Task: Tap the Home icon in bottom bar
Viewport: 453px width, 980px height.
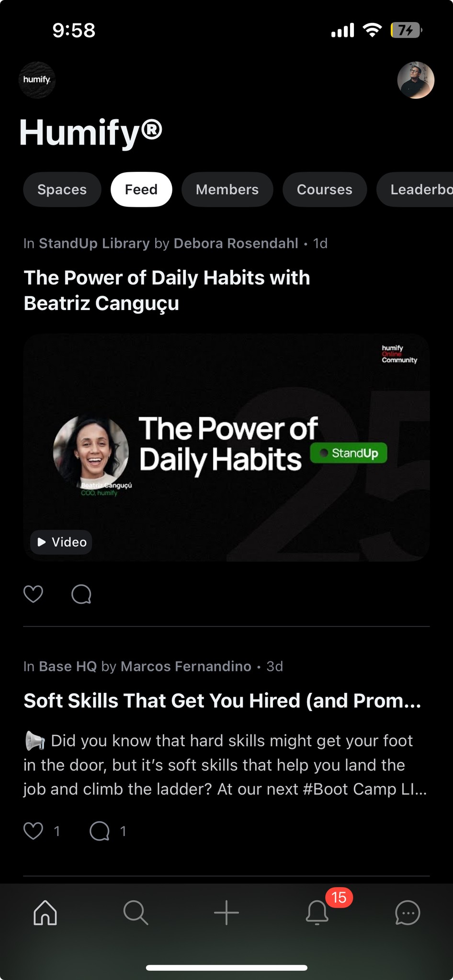Action: click(45, 913)
